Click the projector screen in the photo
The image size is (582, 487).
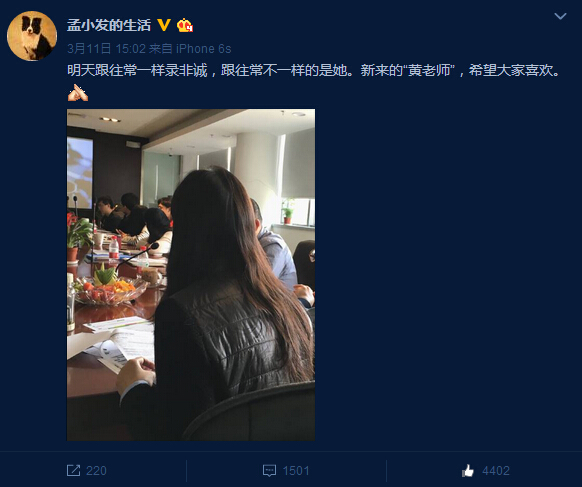click(x=80, y=173)
